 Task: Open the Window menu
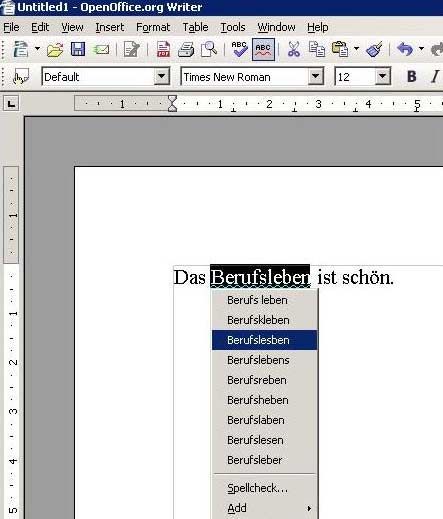point(276,27)
